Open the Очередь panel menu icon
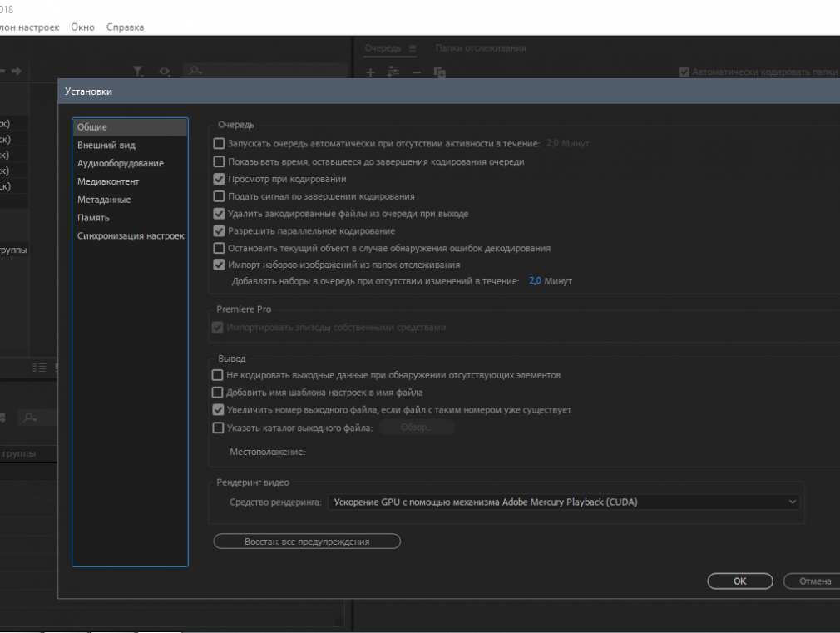 (413, 48)
